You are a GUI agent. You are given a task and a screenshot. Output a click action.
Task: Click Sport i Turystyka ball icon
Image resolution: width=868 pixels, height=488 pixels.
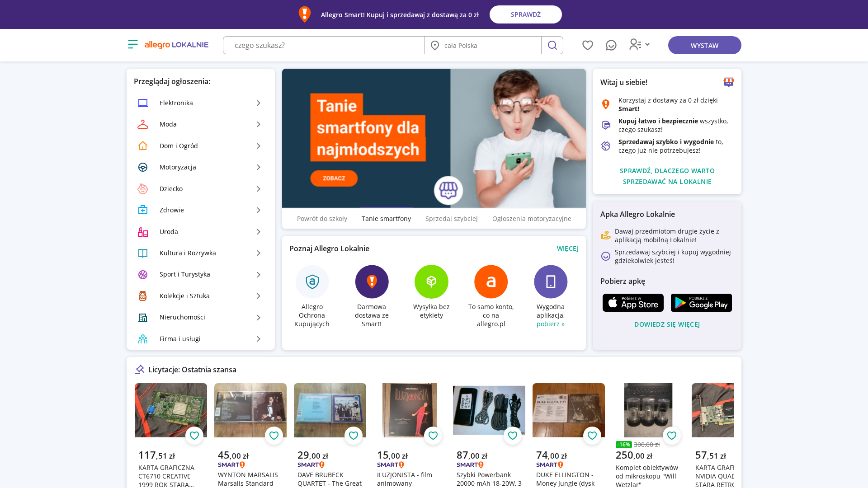coord(143,275)
